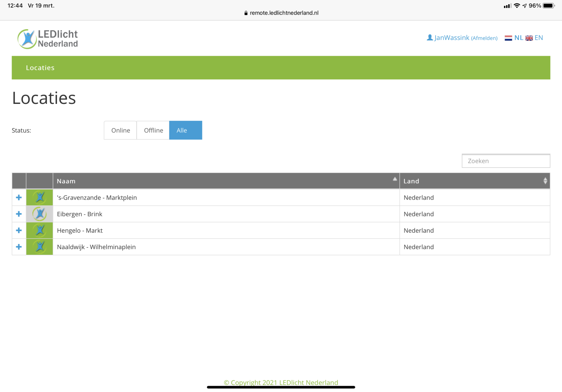Expand the Eibergen - Brink row details
The image size is (562, 392).
point(19,214)
